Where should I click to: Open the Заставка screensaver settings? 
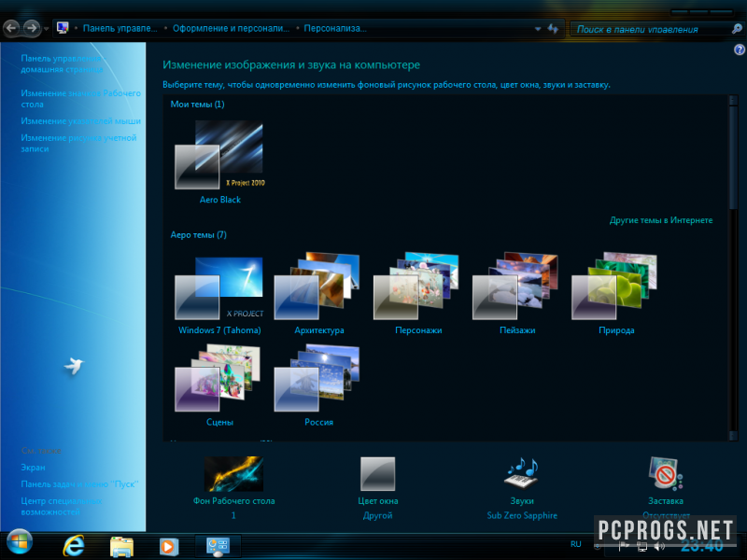[x=666, y=481]
